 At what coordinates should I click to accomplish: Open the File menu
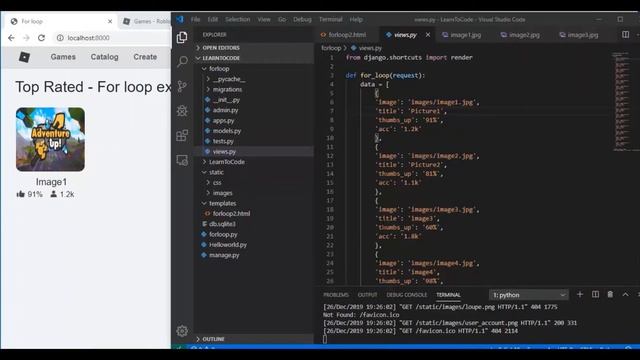click(195, 19)
